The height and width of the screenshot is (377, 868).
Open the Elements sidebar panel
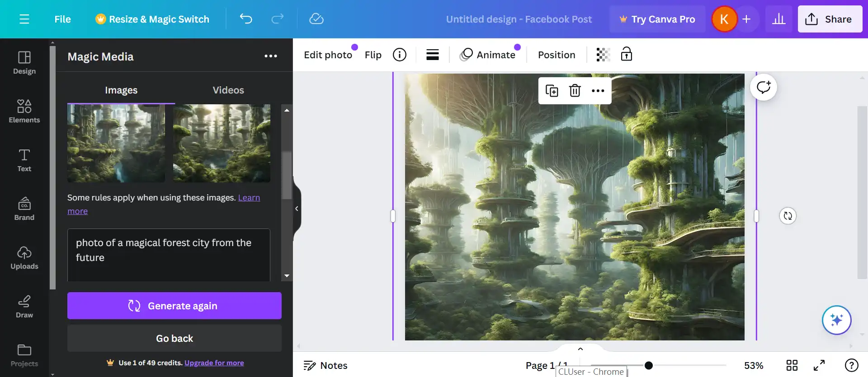[24, 111]
